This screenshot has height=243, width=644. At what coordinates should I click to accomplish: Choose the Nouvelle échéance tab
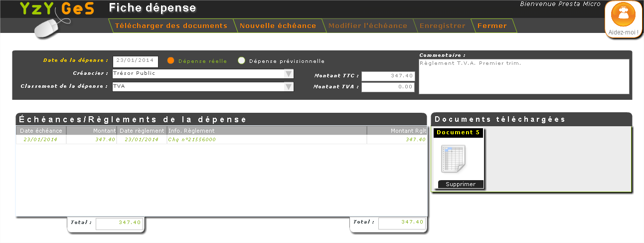278,25
